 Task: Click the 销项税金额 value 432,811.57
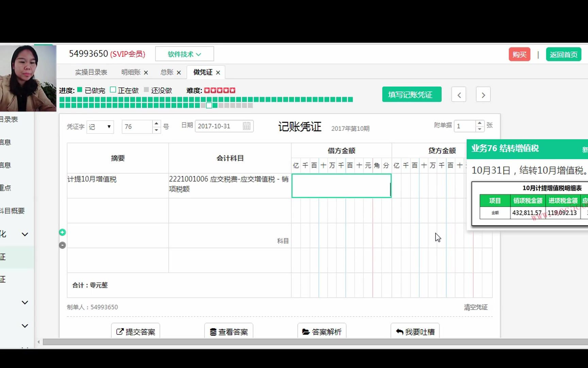[527, 213]
